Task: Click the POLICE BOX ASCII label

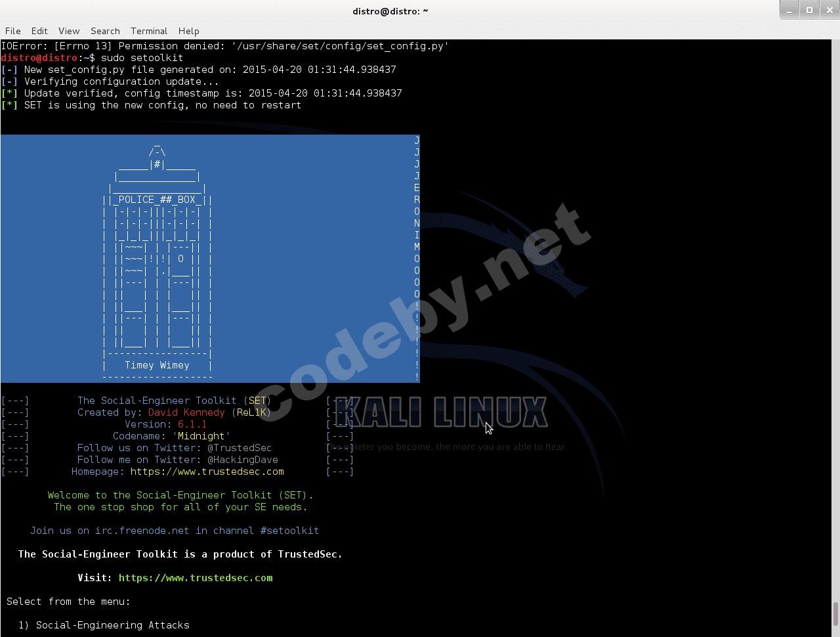Action: point(157,200)
